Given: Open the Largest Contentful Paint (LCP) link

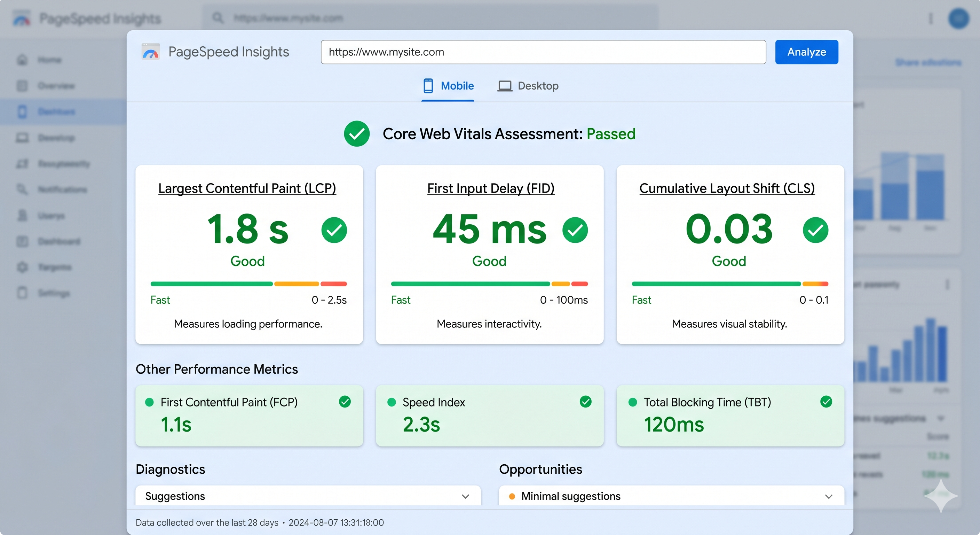Looking at the screenshot, I should 247,188.
